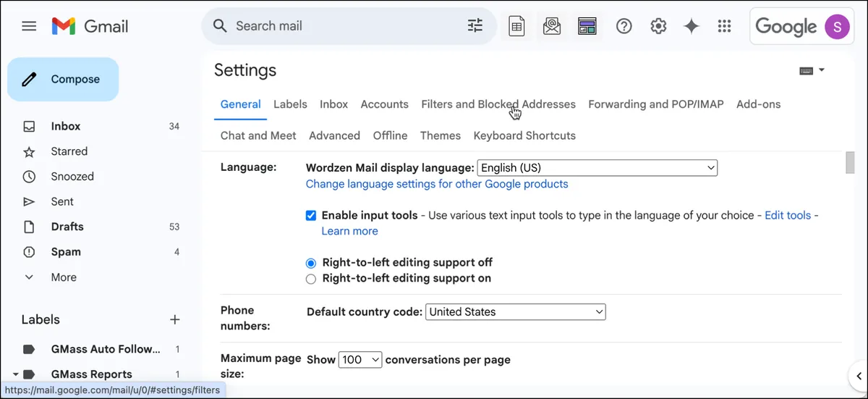The image size is (868, 399).
Task: Toggle Enable input tools checkbox
Action: 311,215
